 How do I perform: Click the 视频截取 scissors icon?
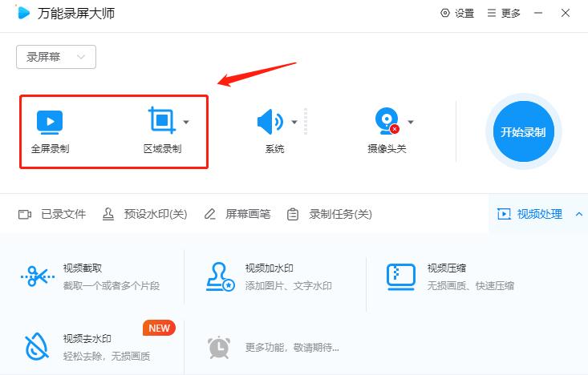38,276
